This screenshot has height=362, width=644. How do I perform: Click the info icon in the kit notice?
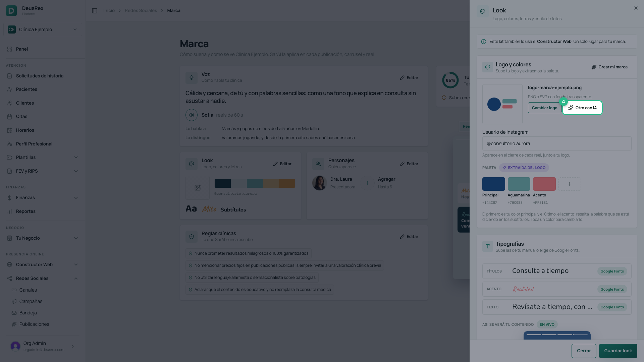coord(484,42)
